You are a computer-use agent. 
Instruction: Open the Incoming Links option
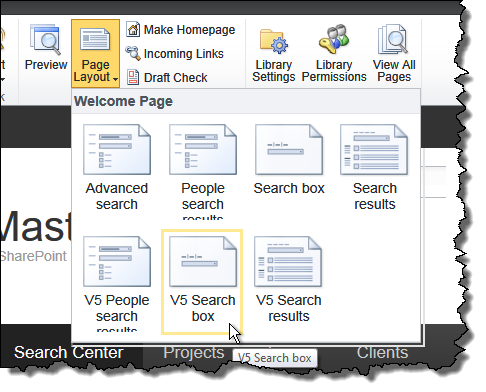(174, 54)
